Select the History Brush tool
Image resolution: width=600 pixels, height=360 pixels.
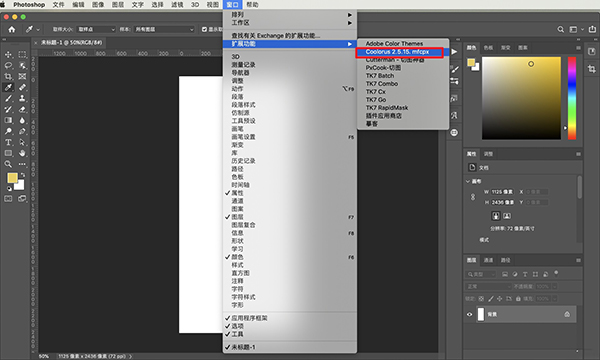[8, 109]
